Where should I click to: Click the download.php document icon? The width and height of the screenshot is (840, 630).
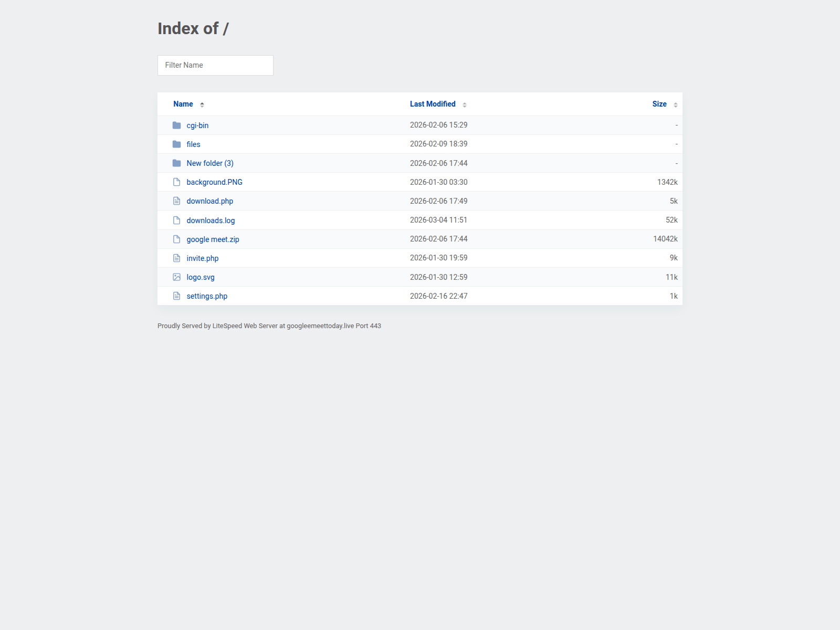[x=176, y=201]
